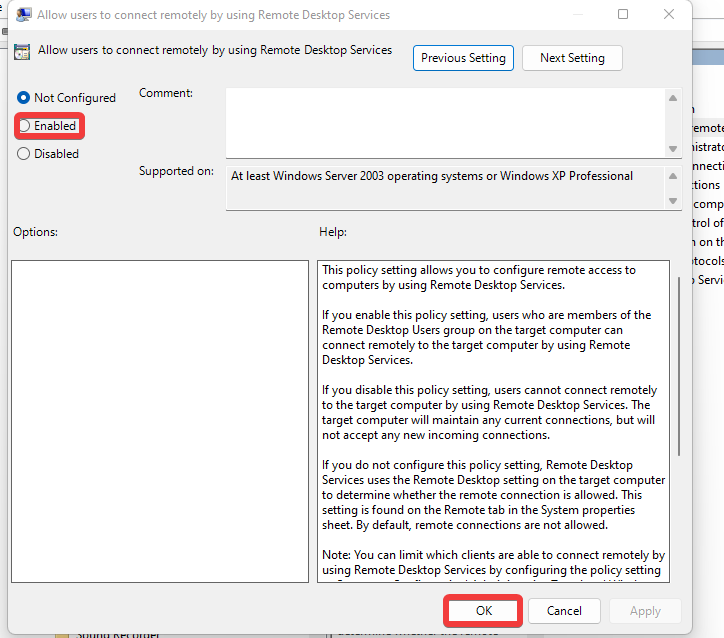724x638 pixels.
Task: Click the Options: label
Action: [x=36, y=232]
